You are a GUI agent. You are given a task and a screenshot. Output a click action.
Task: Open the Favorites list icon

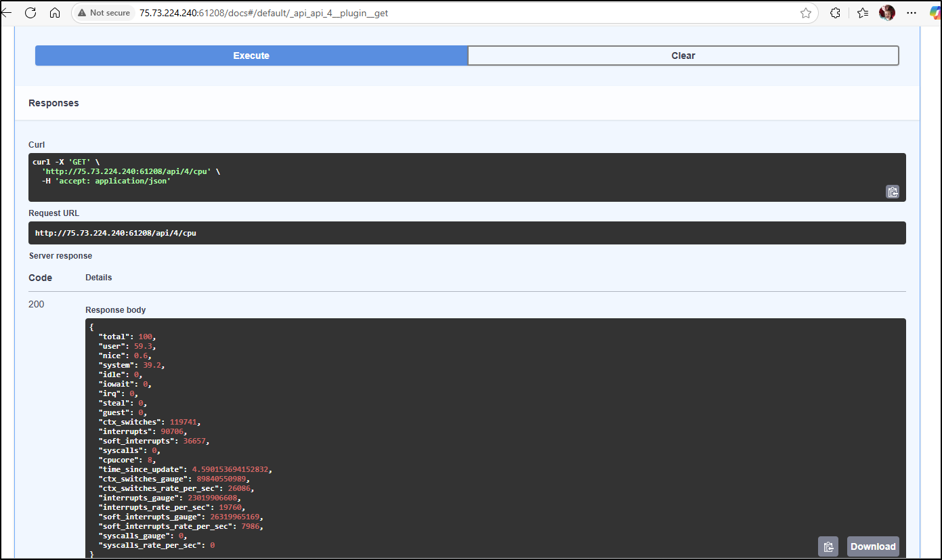[x=863, y=13]
